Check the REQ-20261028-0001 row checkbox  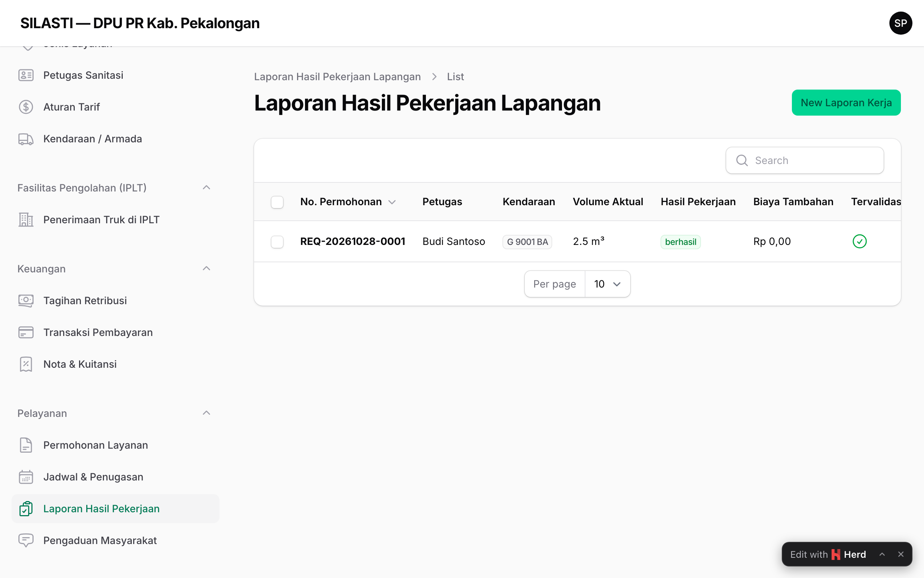click(x=277, y=242)
